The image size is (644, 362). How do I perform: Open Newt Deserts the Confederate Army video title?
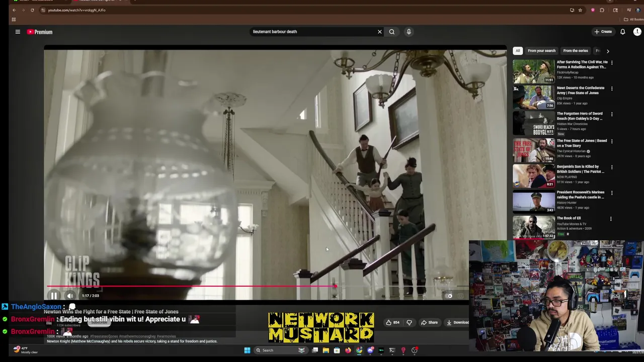pyautogui.click(x=581, y=90)
